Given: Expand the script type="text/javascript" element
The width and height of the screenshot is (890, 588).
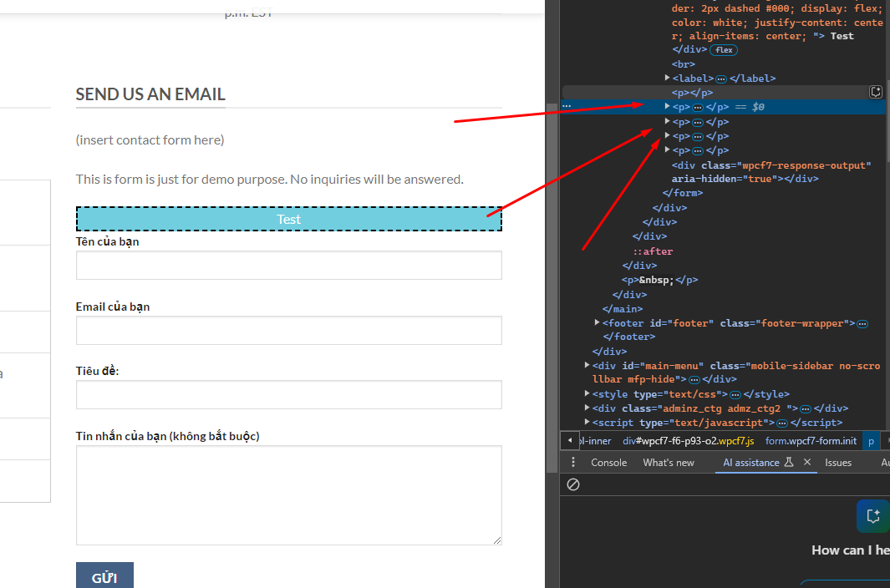Looking at the screenshot, I should click(587, 421).
